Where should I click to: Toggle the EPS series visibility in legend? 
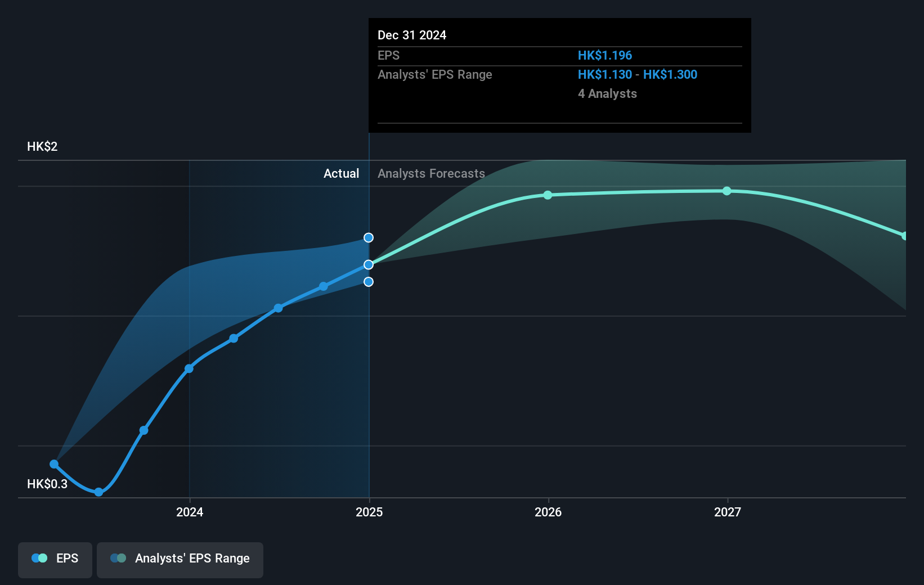click(x=55, y=559)
